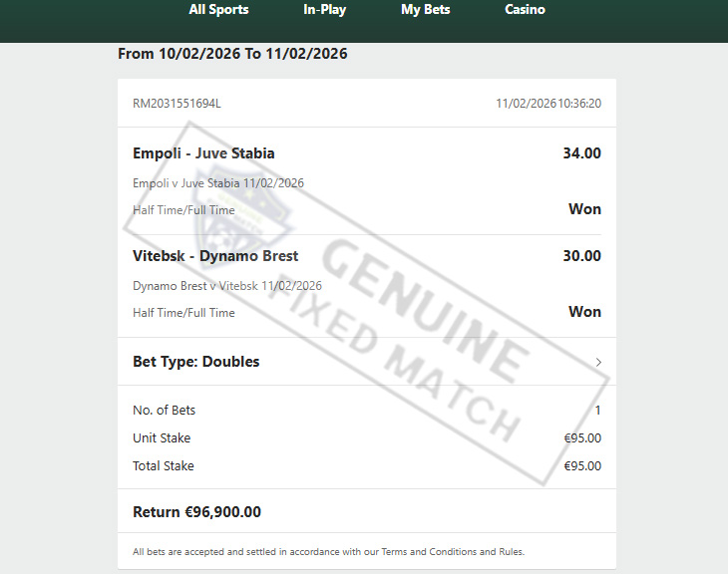Click the Return €96,900.00 text

point(196,512)
